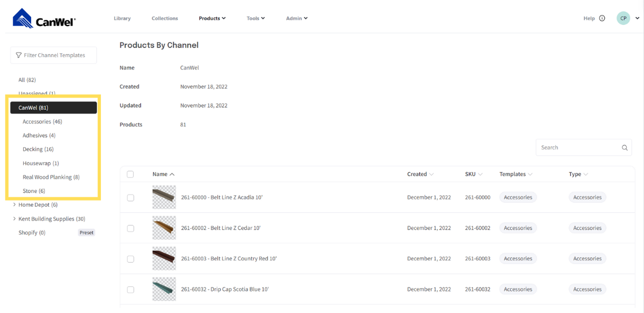The image size is (644, 313).
Task: Select the Kent Building Supplies (30) channel
Action: point(52,219)
